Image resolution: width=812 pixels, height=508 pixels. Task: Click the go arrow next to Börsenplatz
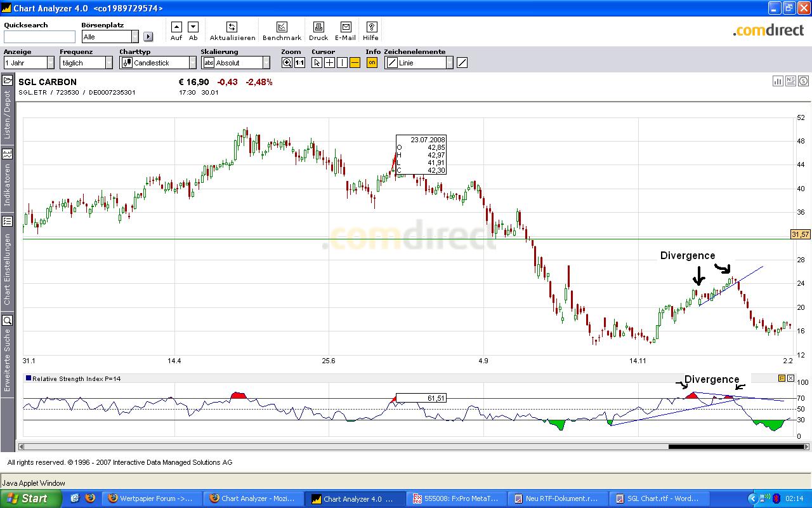[148, 37]
